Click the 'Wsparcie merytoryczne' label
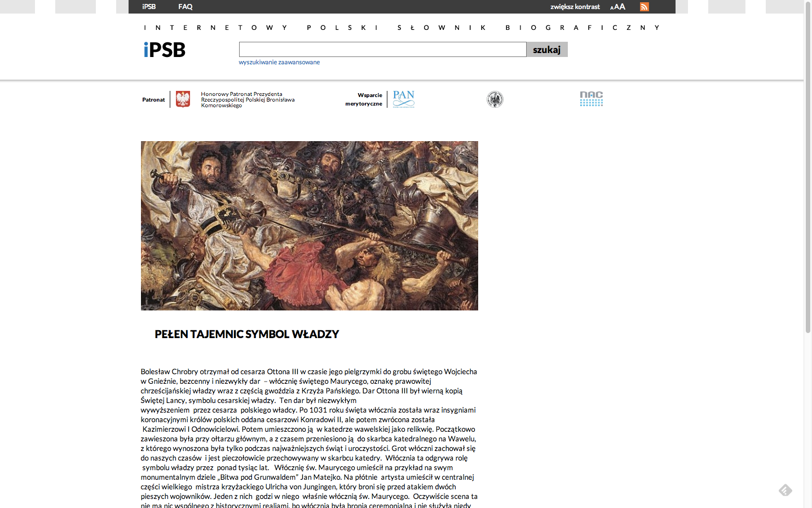812x508 pixels. (x=364, y=99)
